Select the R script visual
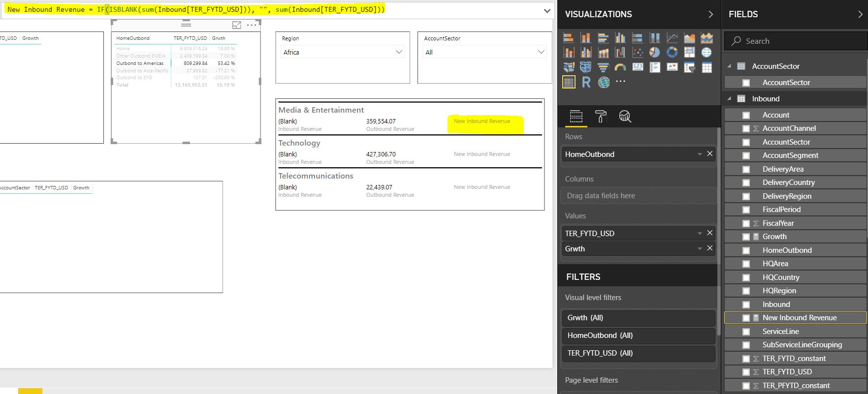 [586, 82]
